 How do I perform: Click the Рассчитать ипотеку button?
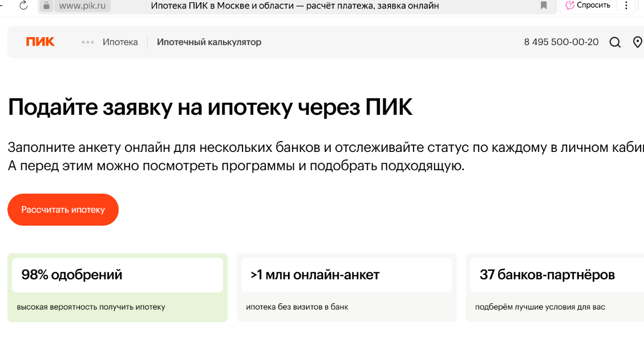coord(63,210)
